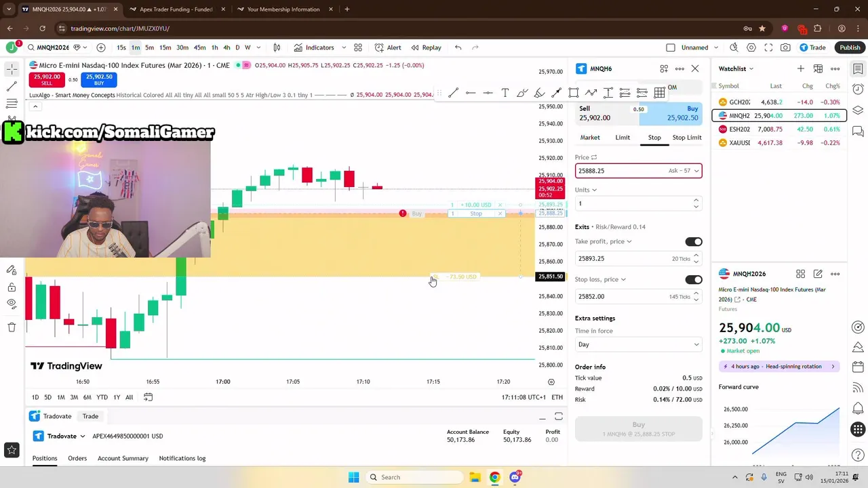Toggle the layout Unnamed checkbox square
This screenshot has height=488, width=868.
[x=671, y=47]
